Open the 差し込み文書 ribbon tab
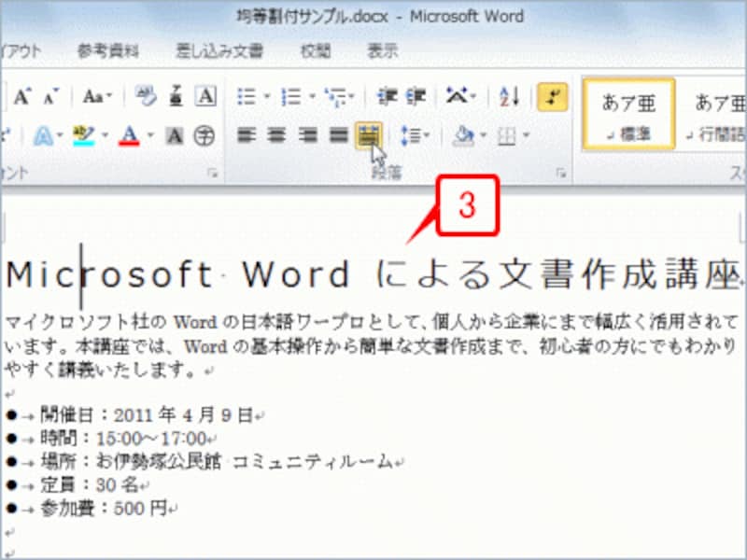Viewport: 747px width, 560px height. [219, 50]
